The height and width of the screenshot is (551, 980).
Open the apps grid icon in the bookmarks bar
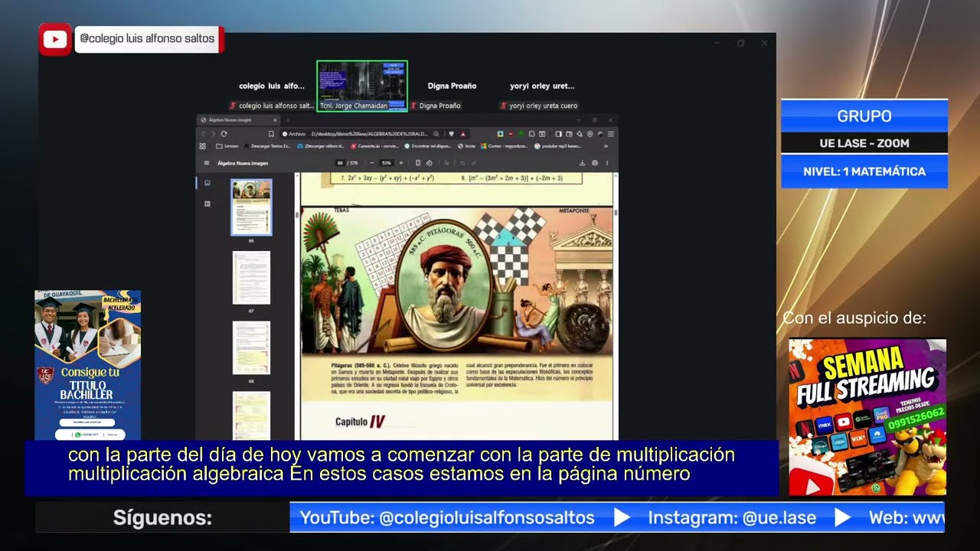pos(202,146)
